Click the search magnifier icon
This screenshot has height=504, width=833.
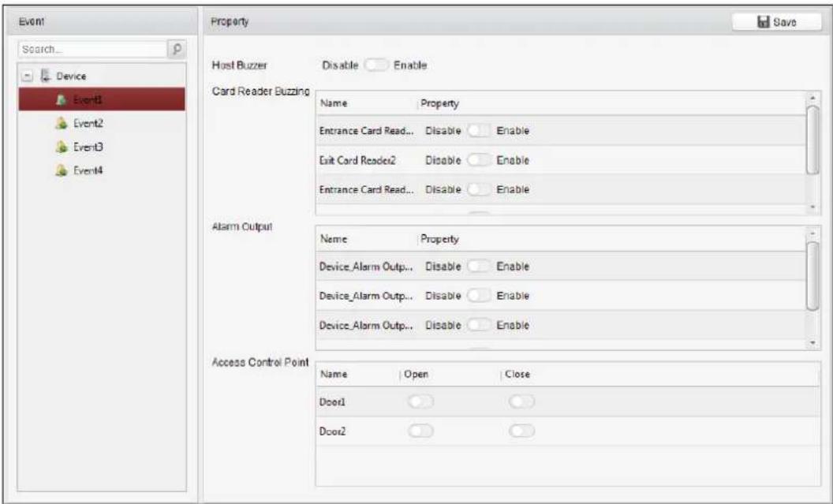tap(177, 50)
